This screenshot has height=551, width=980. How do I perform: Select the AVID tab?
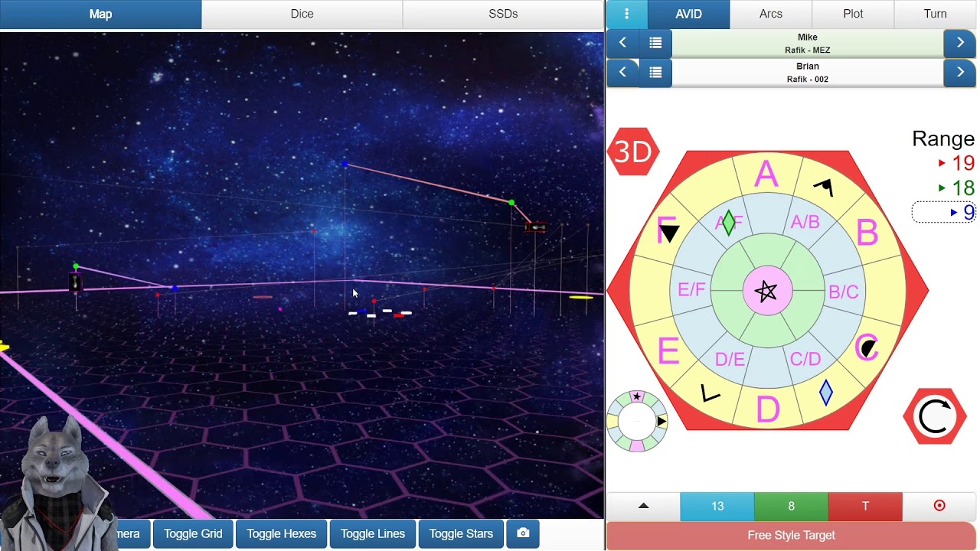tap(688, 14)
